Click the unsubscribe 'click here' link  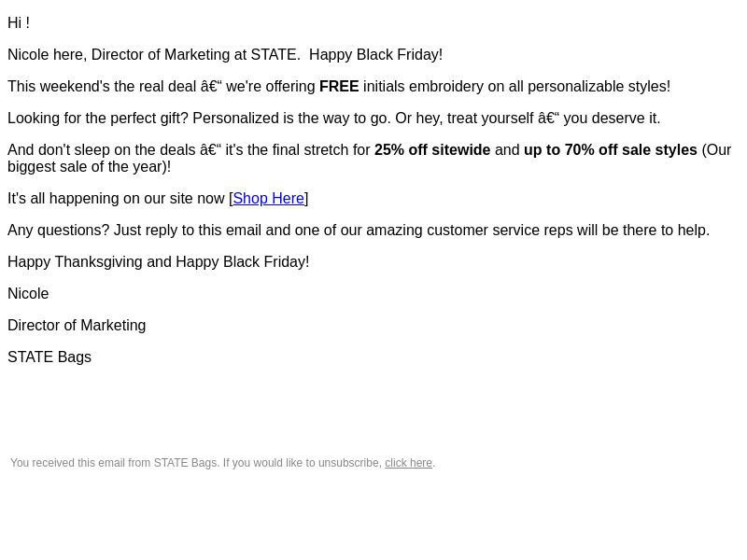click(408, 463)
